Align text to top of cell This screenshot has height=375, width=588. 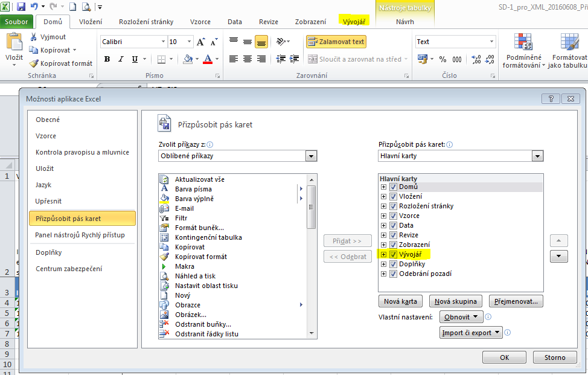234,42
